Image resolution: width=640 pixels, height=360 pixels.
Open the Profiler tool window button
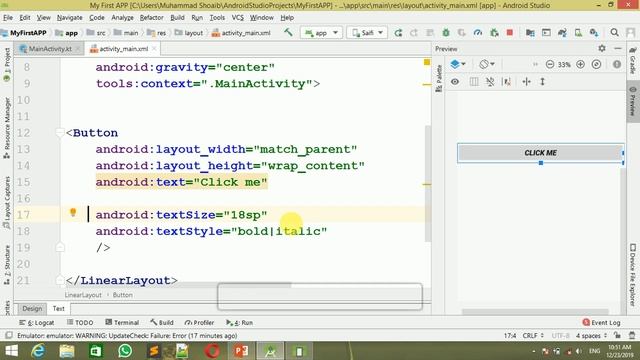pyautogui.click(x=199, y=322)
